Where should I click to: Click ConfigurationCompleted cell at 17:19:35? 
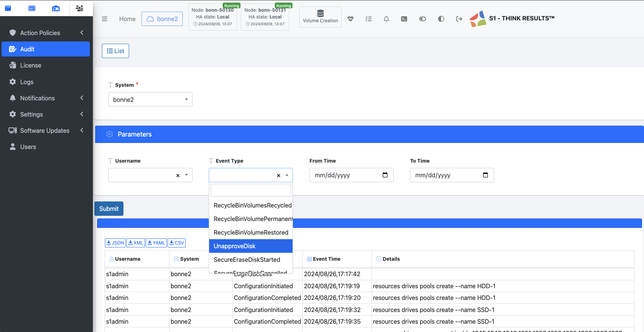tap(267, 321)
